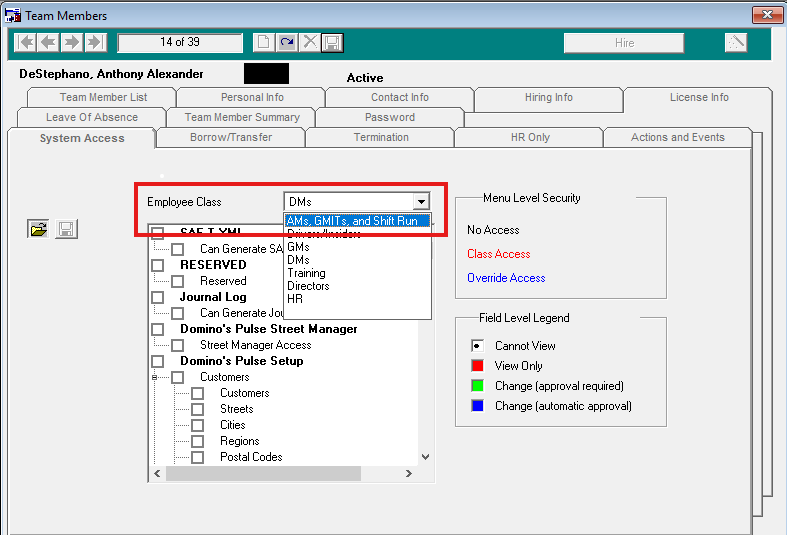
Task: Choose Training in the dropdown list
Action: [306, 273]
